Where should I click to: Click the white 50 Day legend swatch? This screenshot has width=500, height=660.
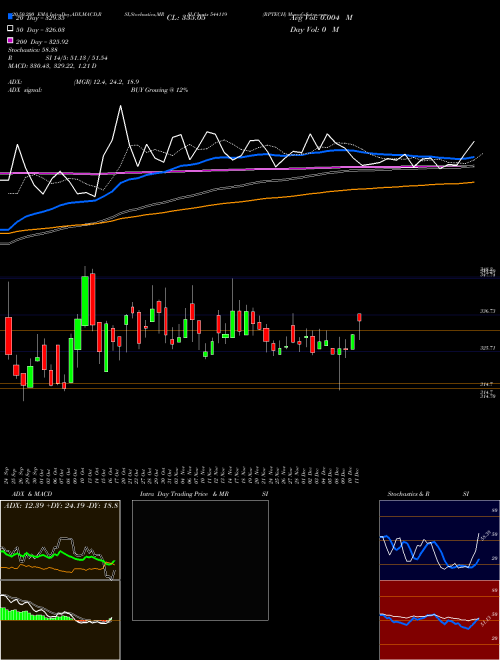(11, 29)
